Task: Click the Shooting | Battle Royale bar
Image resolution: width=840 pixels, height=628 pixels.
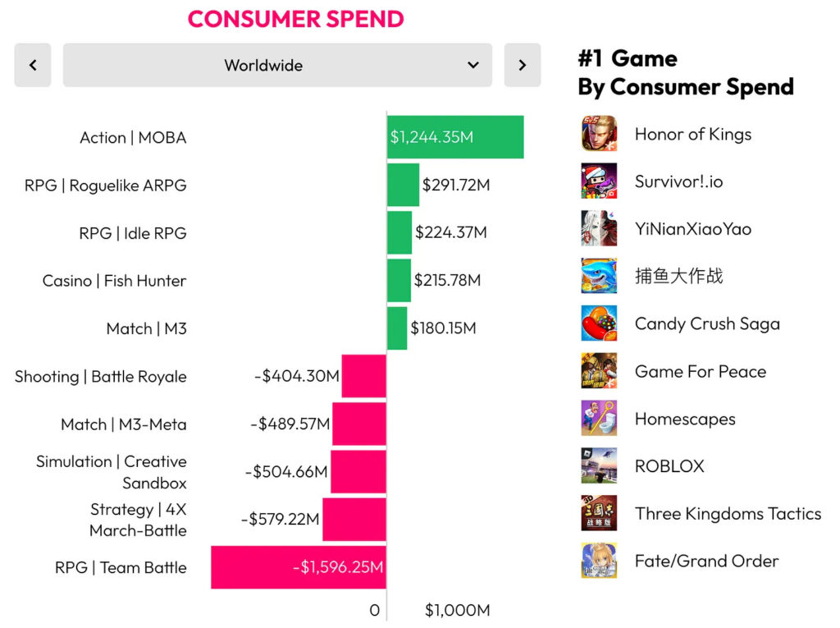Action: (363, 376)
